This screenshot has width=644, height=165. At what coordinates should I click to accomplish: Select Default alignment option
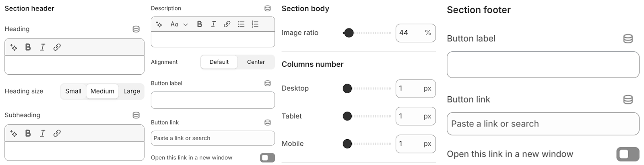point(219,62)
